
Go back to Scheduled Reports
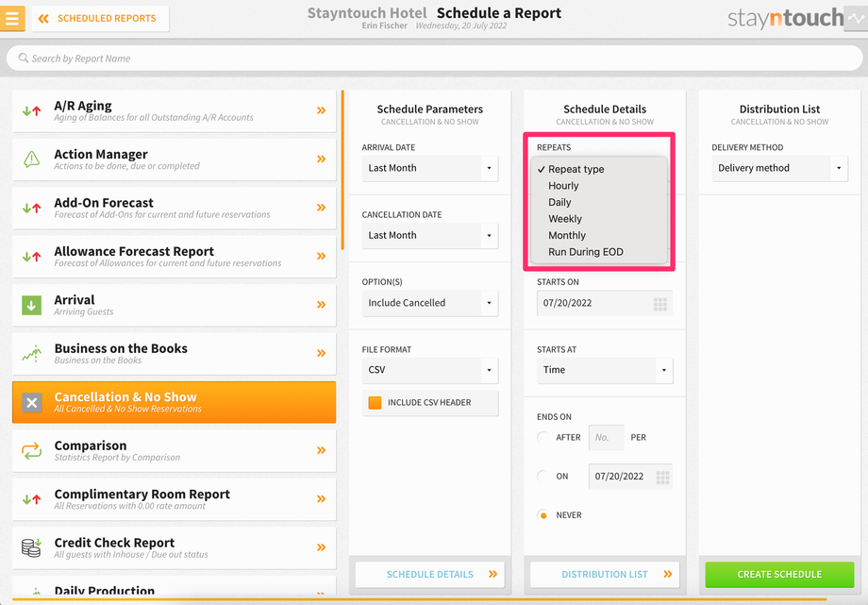click(x=100, y=18)
